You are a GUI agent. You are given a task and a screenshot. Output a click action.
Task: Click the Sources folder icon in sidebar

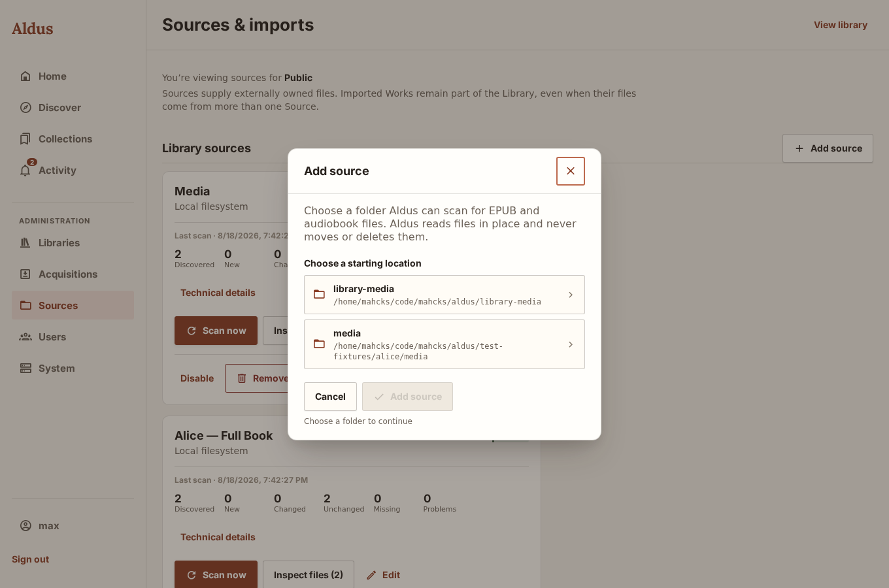point(25,306)
